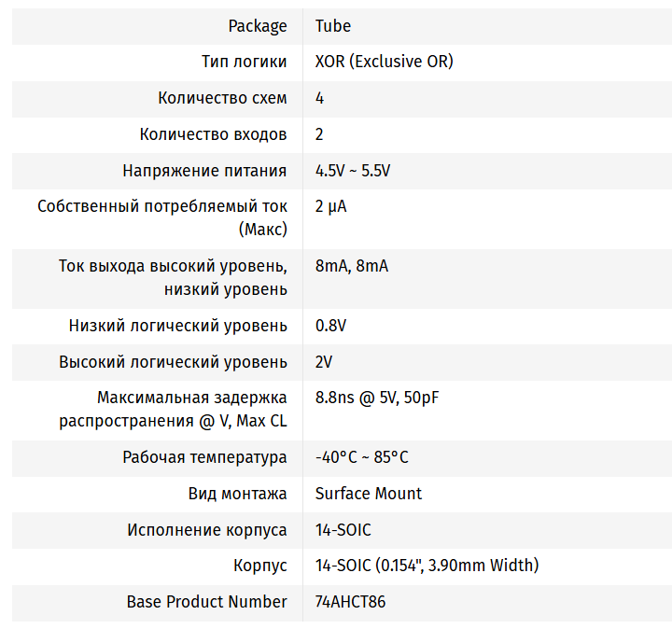
Task: Select the 'XOR (Exclusive OR)' value text
Action: [385, 62]
